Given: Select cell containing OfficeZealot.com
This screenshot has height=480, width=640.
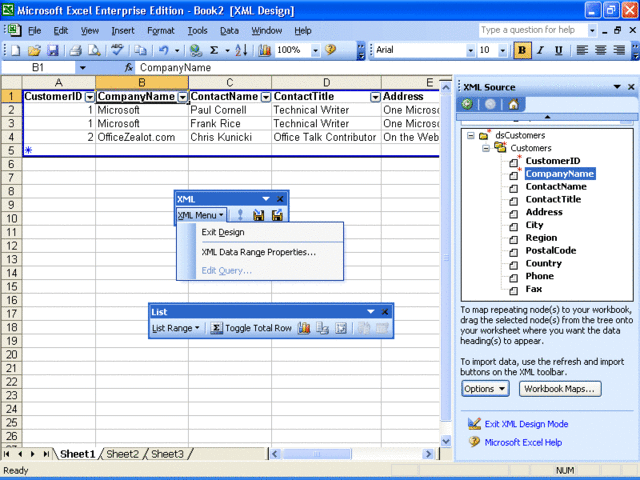Looking at the screenshot, I should click(142, 137).
